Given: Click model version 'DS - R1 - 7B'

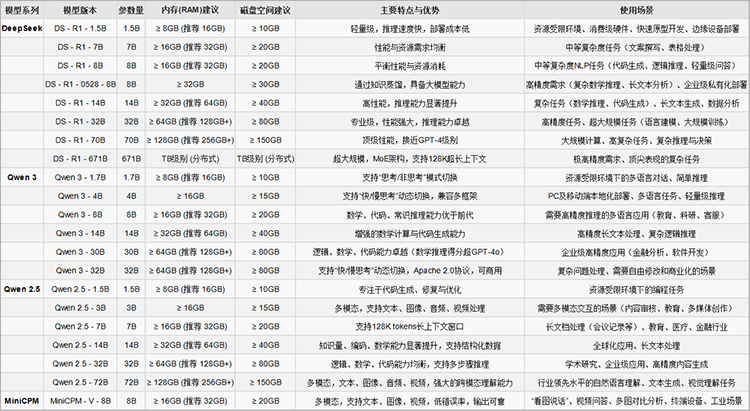Looking at the screenshot, I should coord(80,47).
